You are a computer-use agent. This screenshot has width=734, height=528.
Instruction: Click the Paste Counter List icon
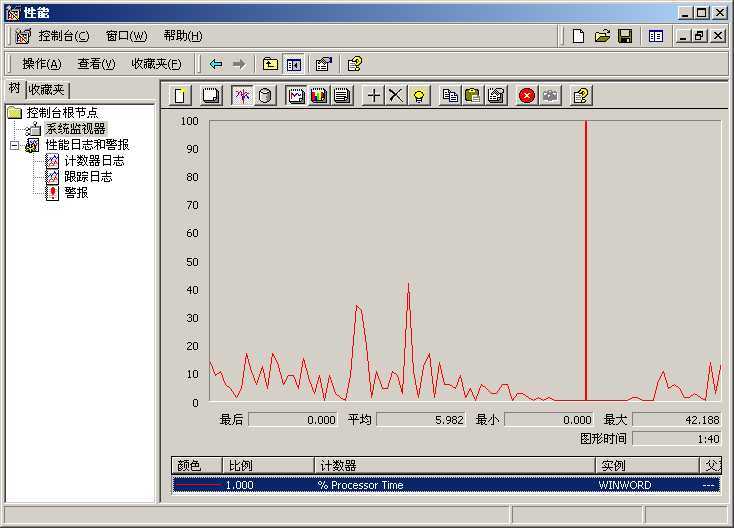473,96
